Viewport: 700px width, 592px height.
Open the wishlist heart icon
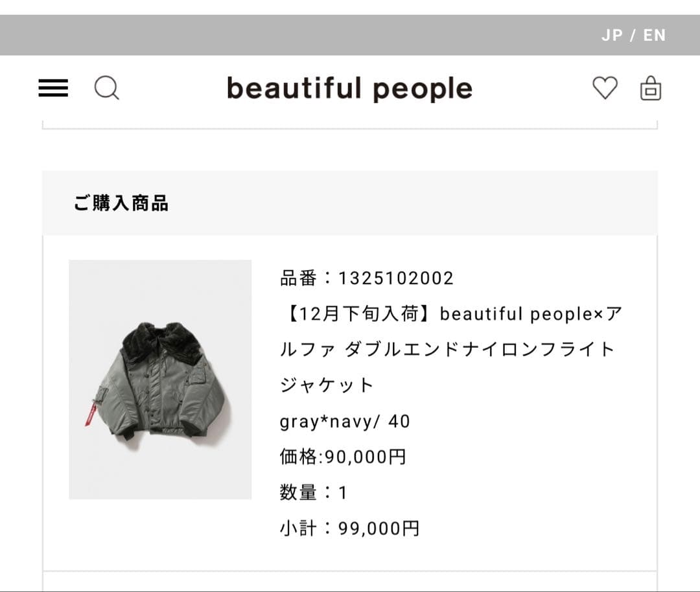coord(605,88)
